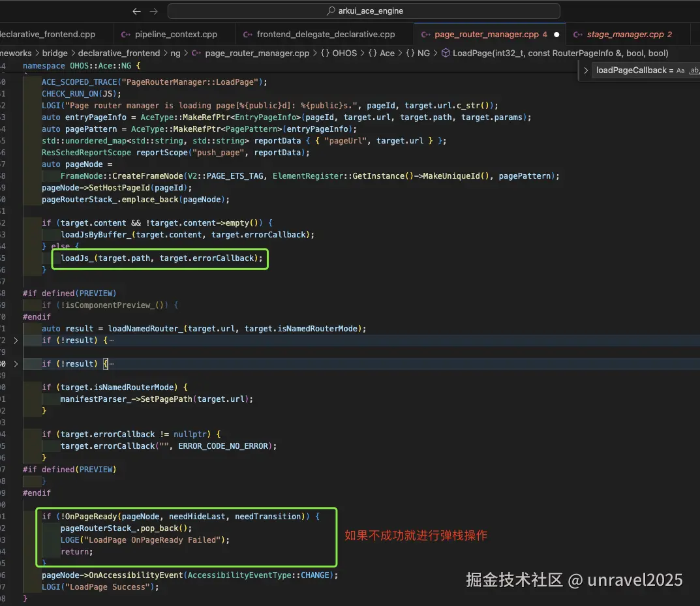Click LOGE LoadPage OnPageReady Failed line
Screen dimensions: 700x606
click(x=145, y=540)
